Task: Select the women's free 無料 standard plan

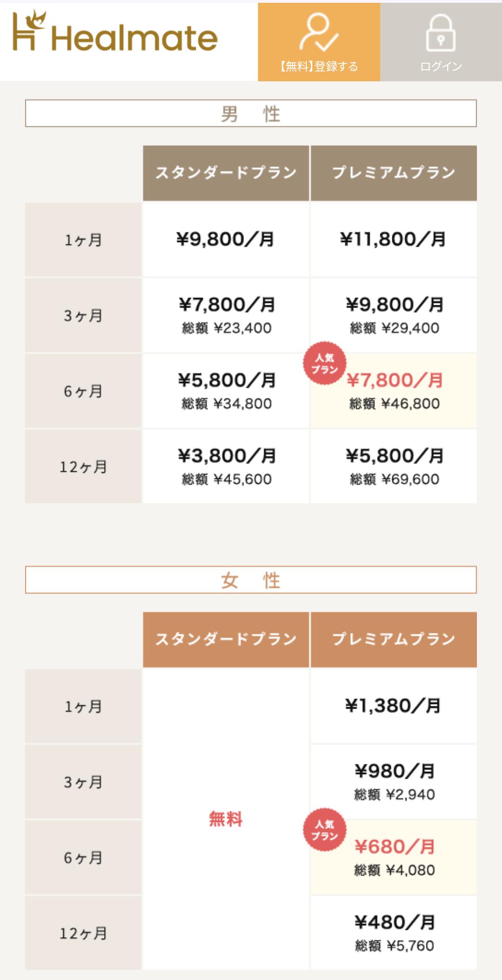Action: (226, 819)
